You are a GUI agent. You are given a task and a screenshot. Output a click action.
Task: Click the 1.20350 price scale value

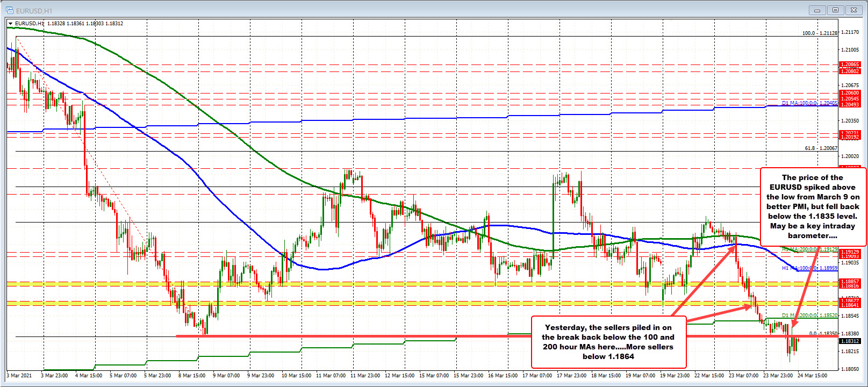tap(850, 121)
